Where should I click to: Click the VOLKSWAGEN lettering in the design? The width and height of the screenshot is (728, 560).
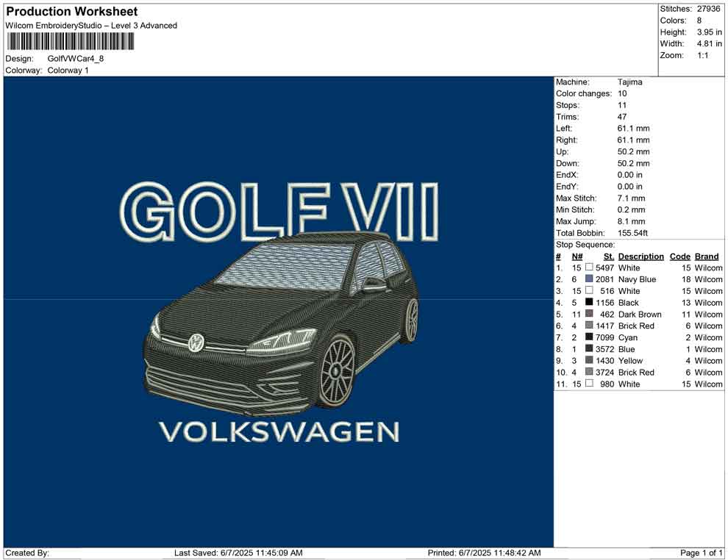(x=279, y=432)
